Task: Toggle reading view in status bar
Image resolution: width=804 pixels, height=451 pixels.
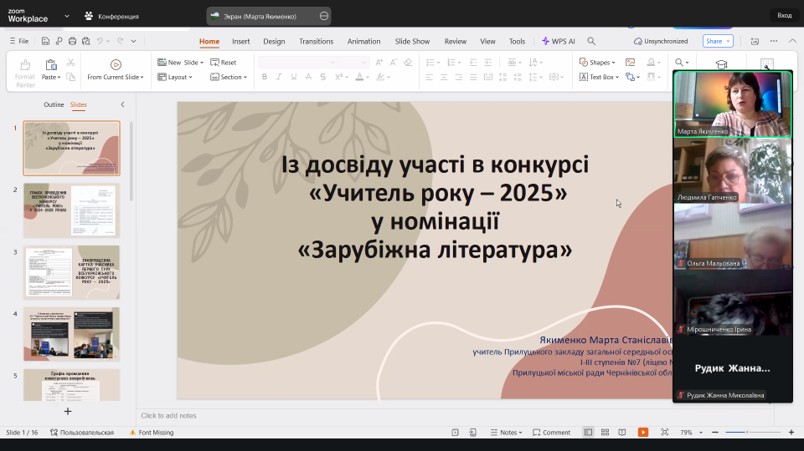Action: click(x=622, y=432)
